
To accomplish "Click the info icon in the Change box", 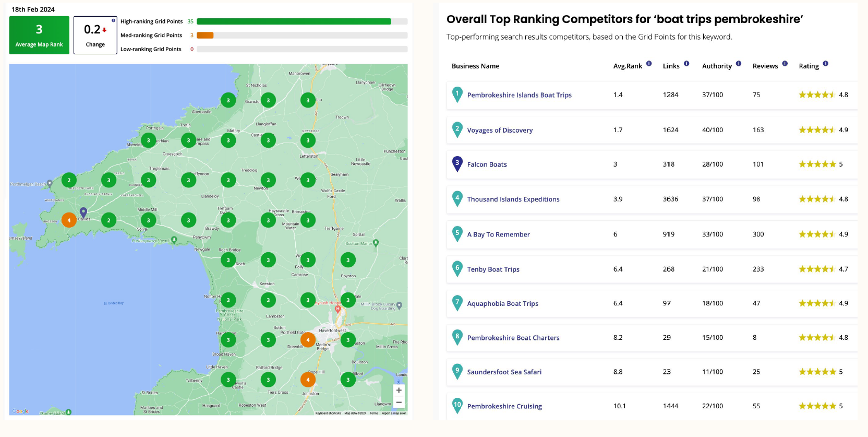I will pyautogui.click(x=113, y=20).
